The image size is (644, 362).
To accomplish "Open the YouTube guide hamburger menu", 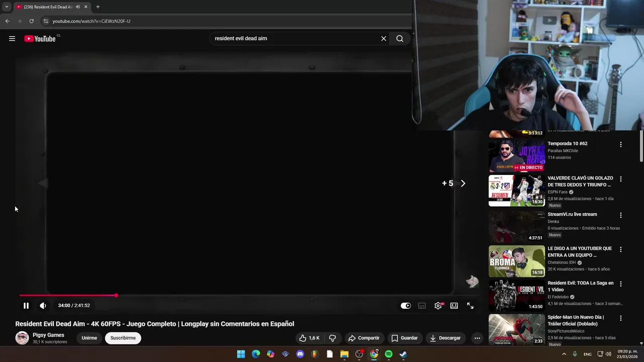I will [x=12, y=39].
